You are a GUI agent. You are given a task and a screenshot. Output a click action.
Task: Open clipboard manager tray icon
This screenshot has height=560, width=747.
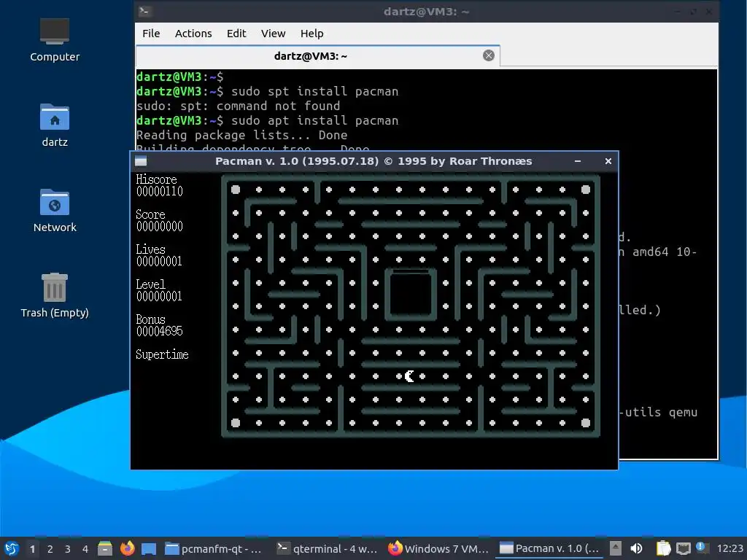click(x=663, y=548)
